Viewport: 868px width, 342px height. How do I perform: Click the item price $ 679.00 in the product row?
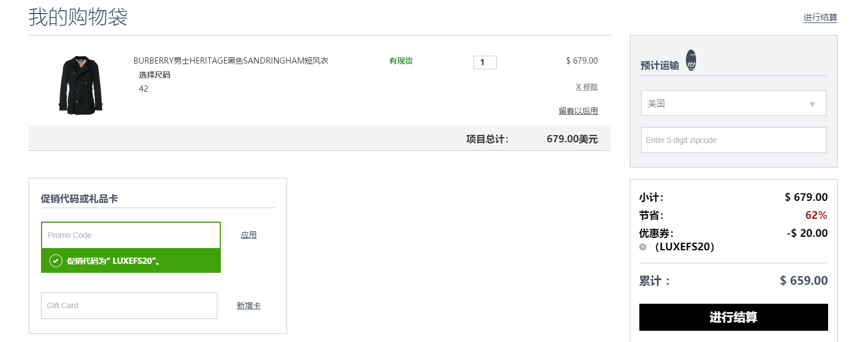pos(582,61)
